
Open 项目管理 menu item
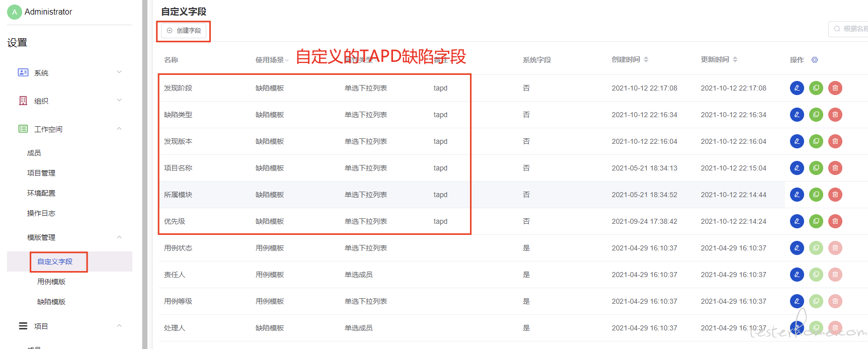(x=41, y=173)
